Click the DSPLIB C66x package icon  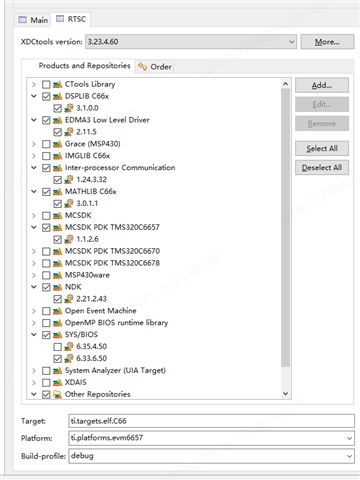[x=57, y=96]
